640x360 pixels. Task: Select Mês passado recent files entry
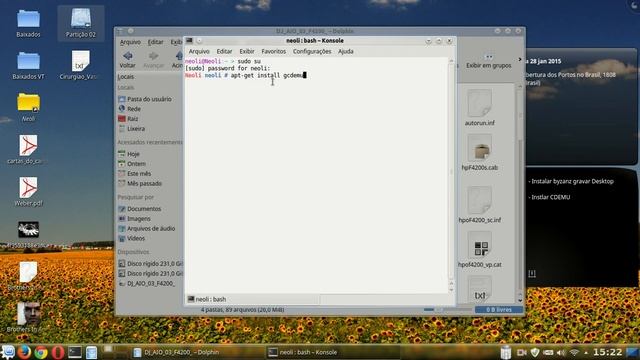pos(140,183)
